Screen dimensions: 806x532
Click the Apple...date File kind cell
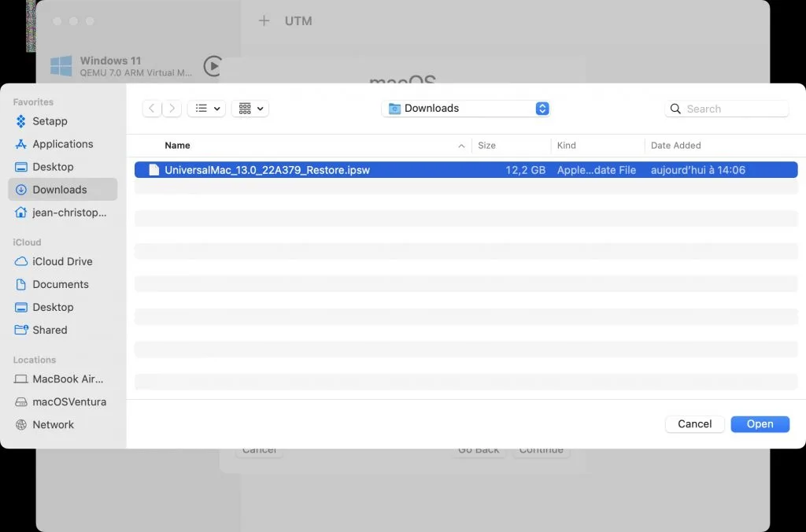(x=597, y=170)
